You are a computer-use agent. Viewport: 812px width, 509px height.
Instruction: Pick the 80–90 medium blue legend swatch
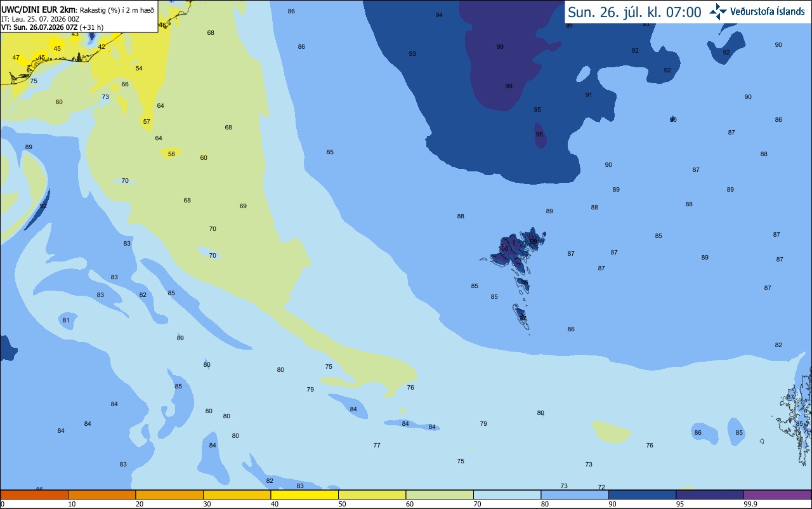click(x=575, y=494)
